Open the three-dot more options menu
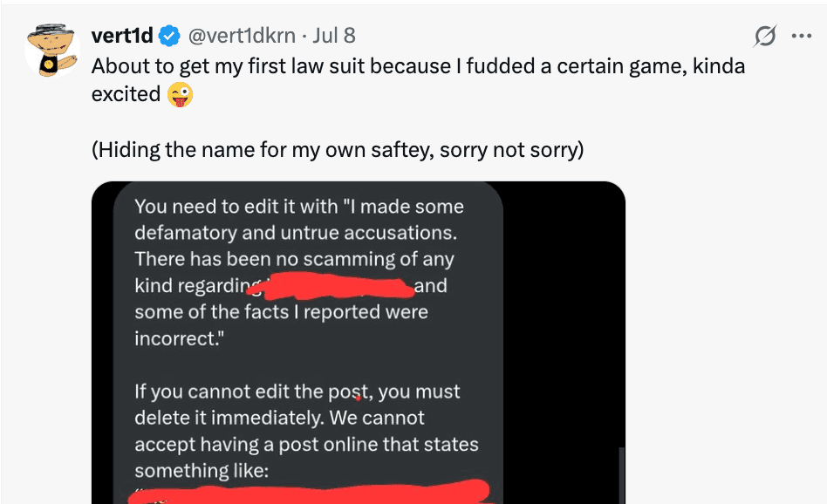The image size is (827, 504). click(801, 36)
